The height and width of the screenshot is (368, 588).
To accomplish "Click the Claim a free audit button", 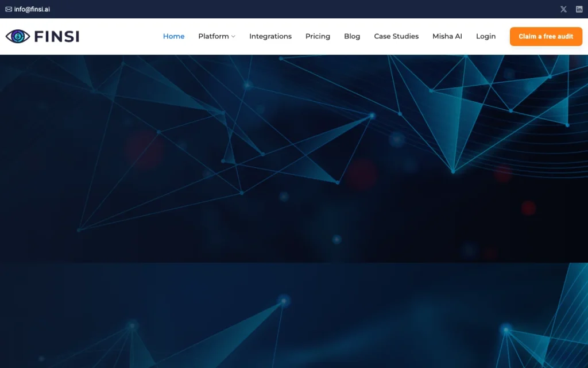I will (546, 36).
